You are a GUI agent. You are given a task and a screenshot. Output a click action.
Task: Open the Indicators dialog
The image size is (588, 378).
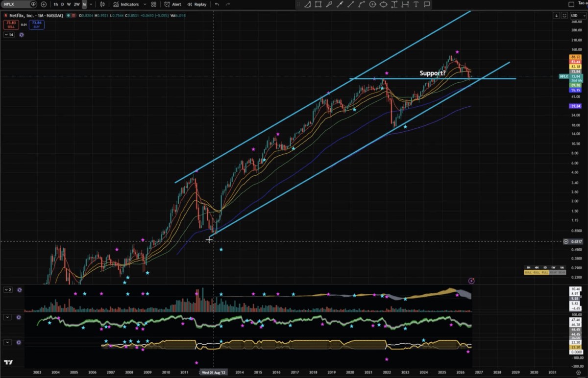click(126, 4)
